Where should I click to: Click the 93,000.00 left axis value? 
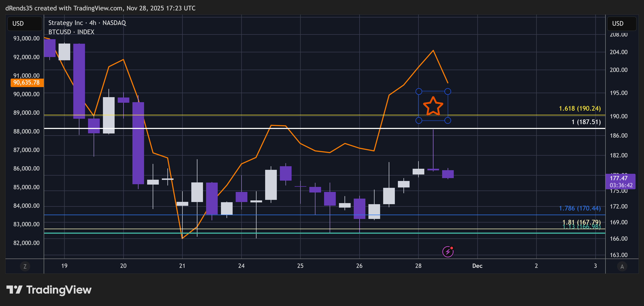[26, 38]
